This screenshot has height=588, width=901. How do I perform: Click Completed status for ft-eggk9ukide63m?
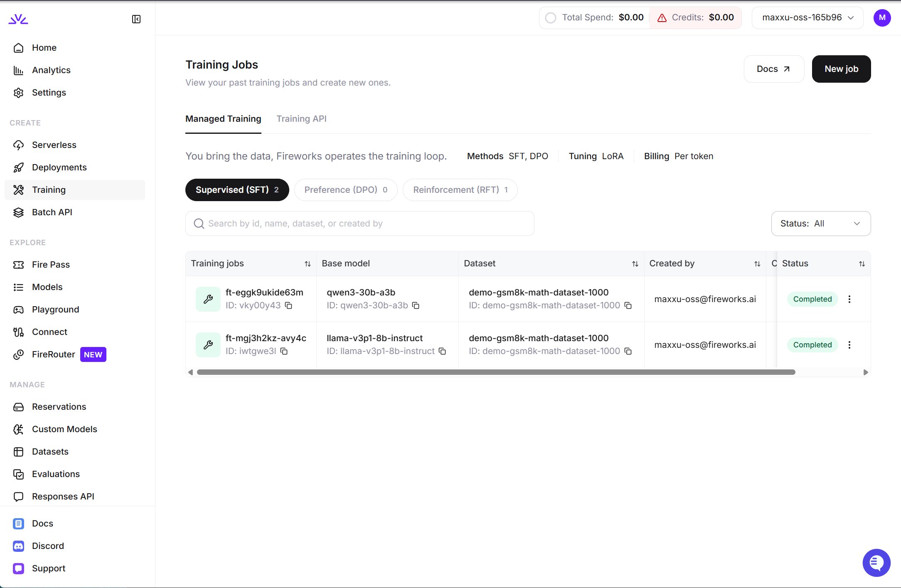[x=812, y=299]
